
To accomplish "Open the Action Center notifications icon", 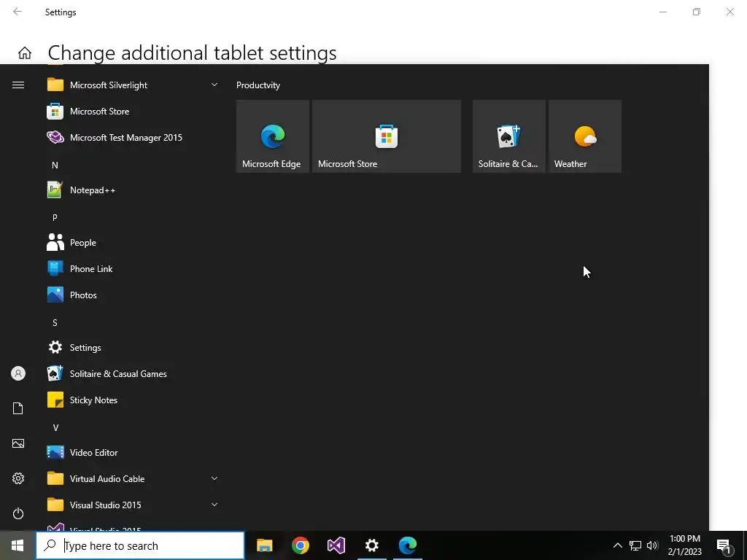I will [x=724, y=545].
